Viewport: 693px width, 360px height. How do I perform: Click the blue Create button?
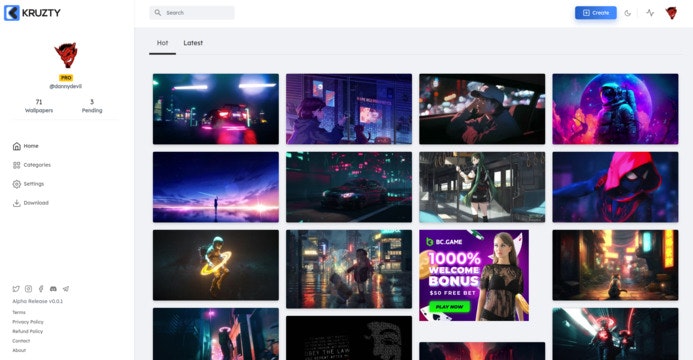[x=596, y=13]
